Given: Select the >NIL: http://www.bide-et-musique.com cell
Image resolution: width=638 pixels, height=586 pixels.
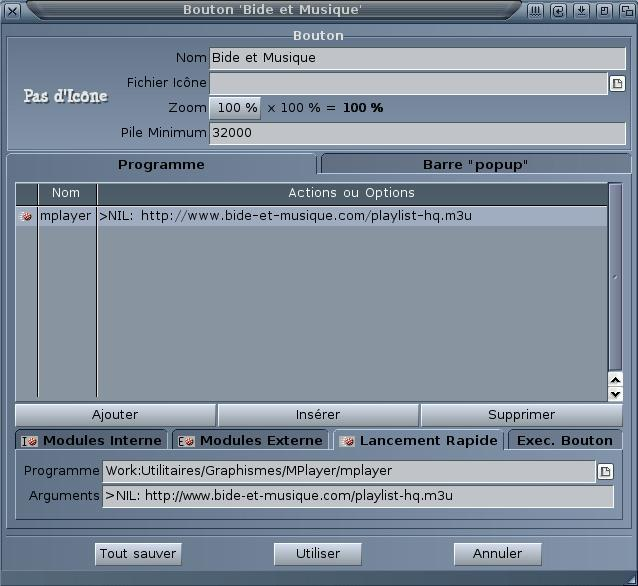Looking at the screenshot, I should tap(286, 216).
